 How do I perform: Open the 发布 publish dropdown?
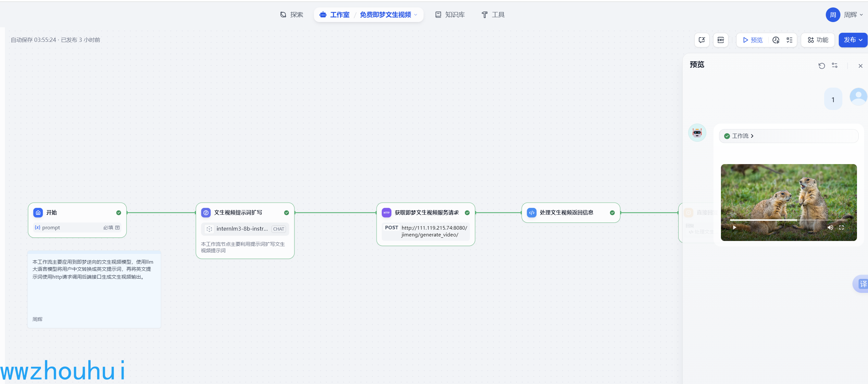coord(852,40)
